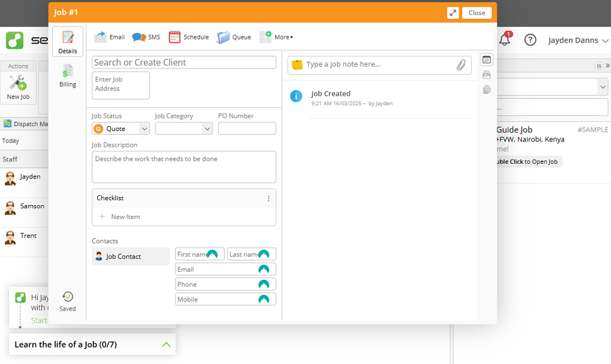Show the photos panel icon
The image size is (611, 364).
[486, 75]
